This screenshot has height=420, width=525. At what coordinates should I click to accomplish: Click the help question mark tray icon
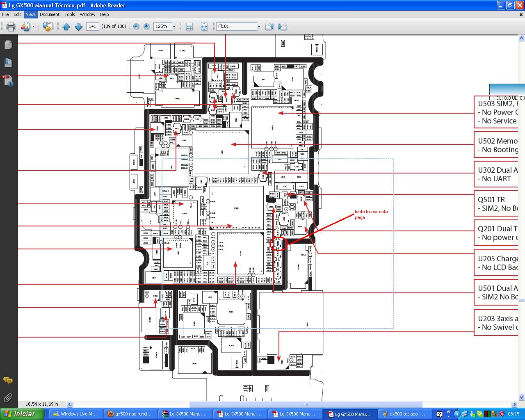(x=440, y=414)
